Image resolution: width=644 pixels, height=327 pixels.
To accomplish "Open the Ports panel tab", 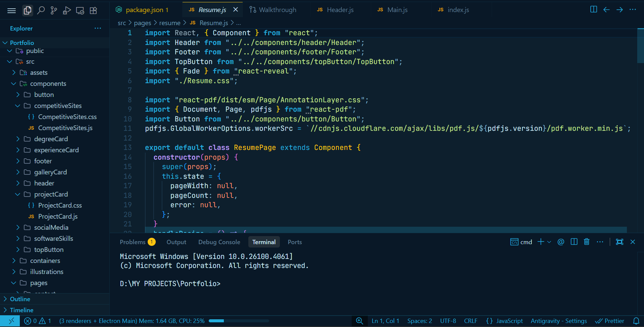I will (295, 242).
